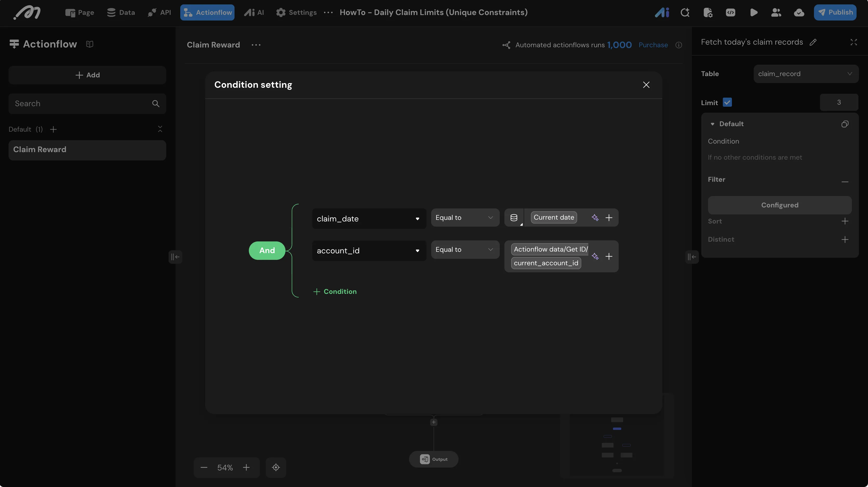Viewport: 868px width, 487px height.
Task: Click the Search input field
Action: pyautogui.click(x=87, y=104)
